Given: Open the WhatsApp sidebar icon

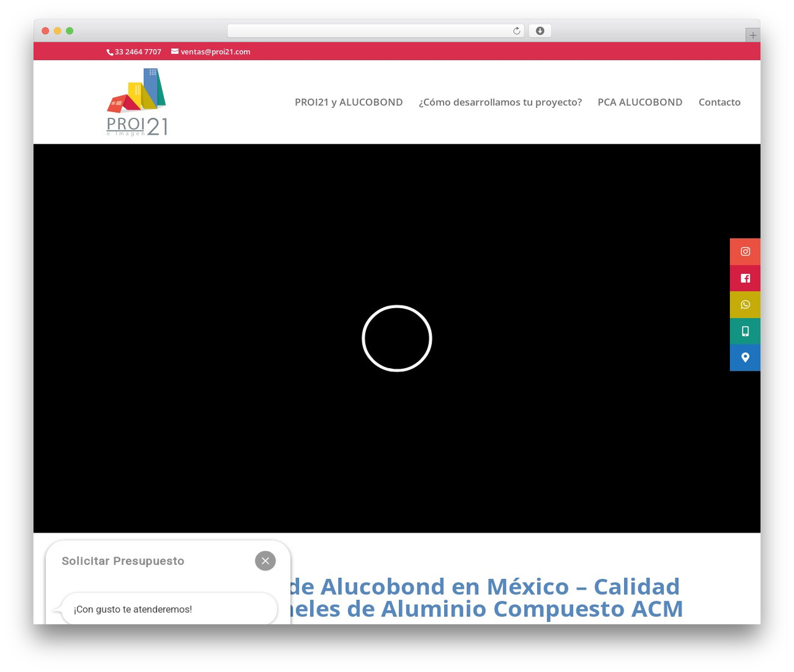Looking at the screenshot, I should (x=745, y=304).
